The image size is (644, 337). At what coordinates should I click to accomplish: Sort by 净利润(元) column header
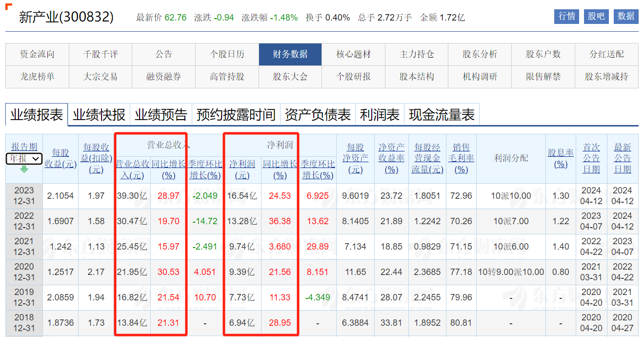(242, 169)
